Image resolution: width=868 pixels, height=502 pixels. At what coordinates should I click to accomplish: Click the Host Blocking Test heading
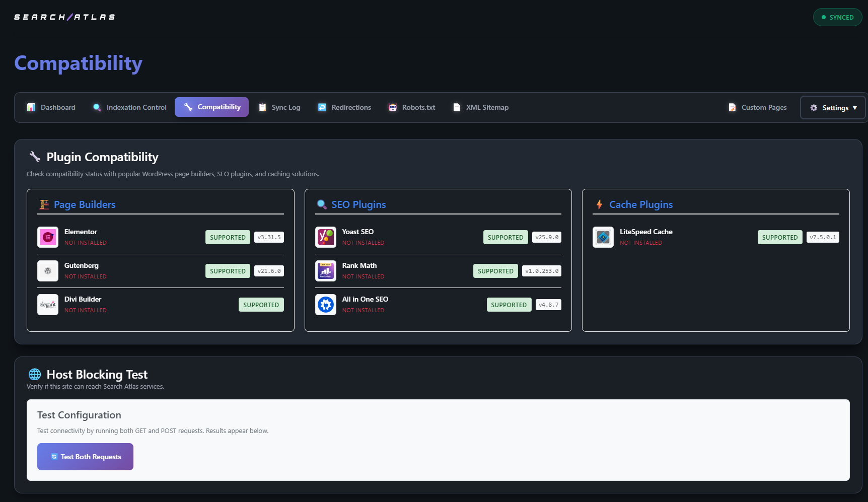point(97,374)
